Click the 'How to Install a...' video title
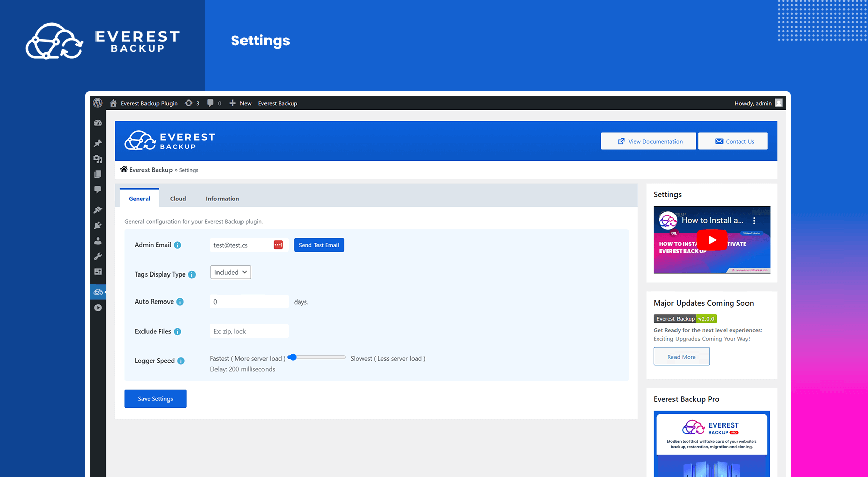868x477 pixels. pos(712,220)
